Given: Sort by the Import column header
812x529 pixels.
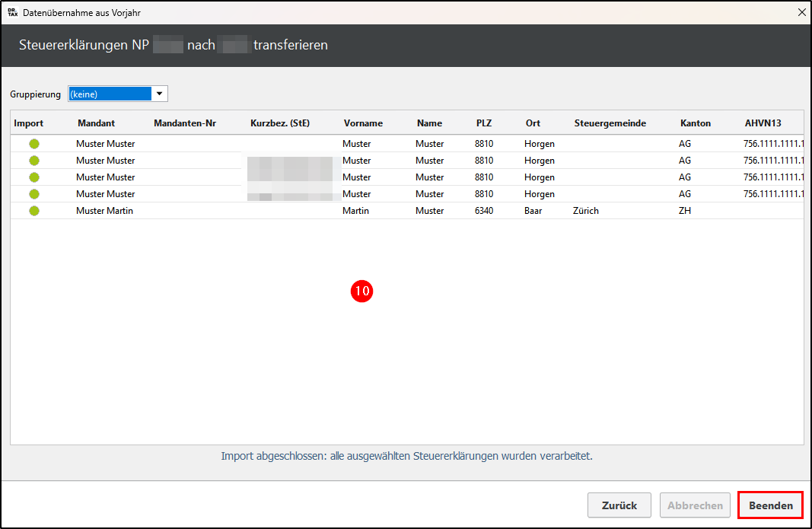Looking at the screenshot, I should click(29, 123).
